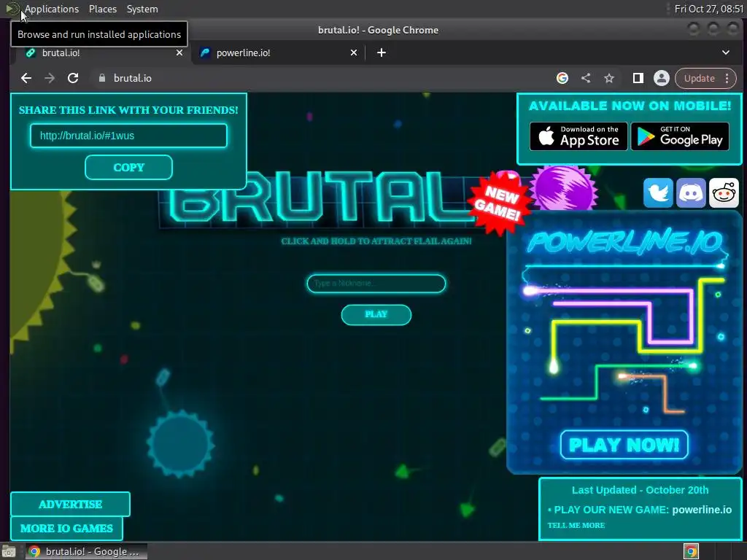
Task: Open the Chrome profile avatar
Action: click(x=661, y=78)
